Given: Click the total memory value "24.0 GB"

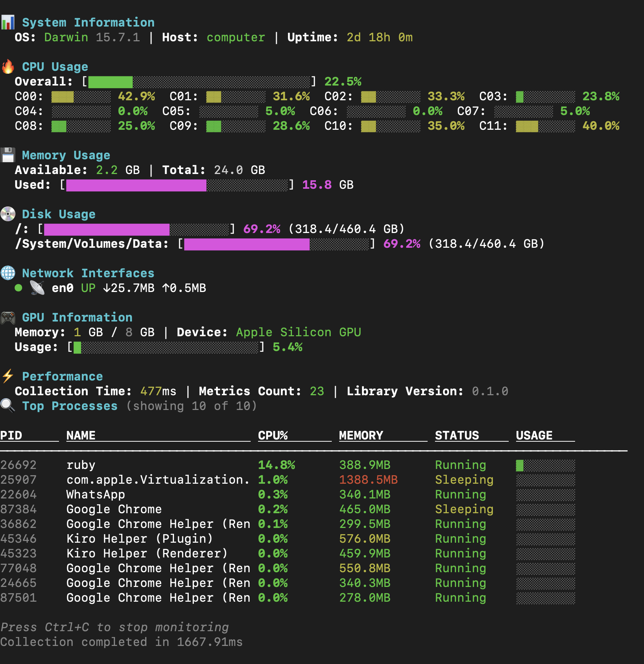Looking at the screenshot, I should point(240,170).
